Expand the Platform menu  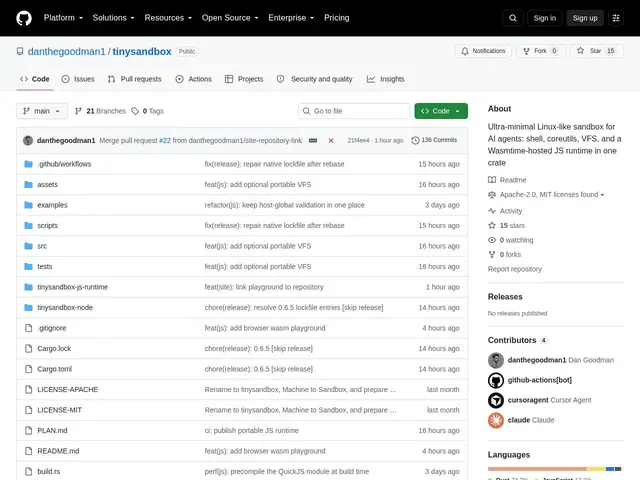click(63, 18)
